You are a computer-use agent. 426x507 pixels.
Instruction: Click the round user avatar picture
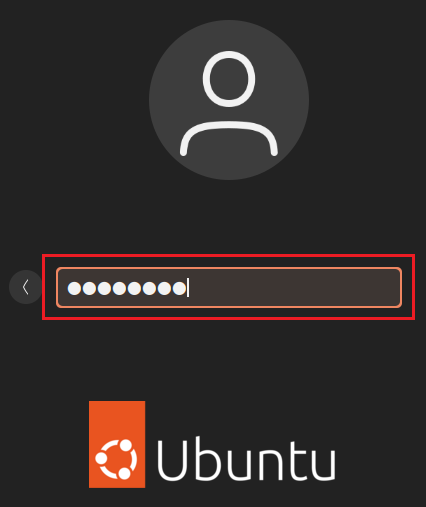[x=229, y=100]
